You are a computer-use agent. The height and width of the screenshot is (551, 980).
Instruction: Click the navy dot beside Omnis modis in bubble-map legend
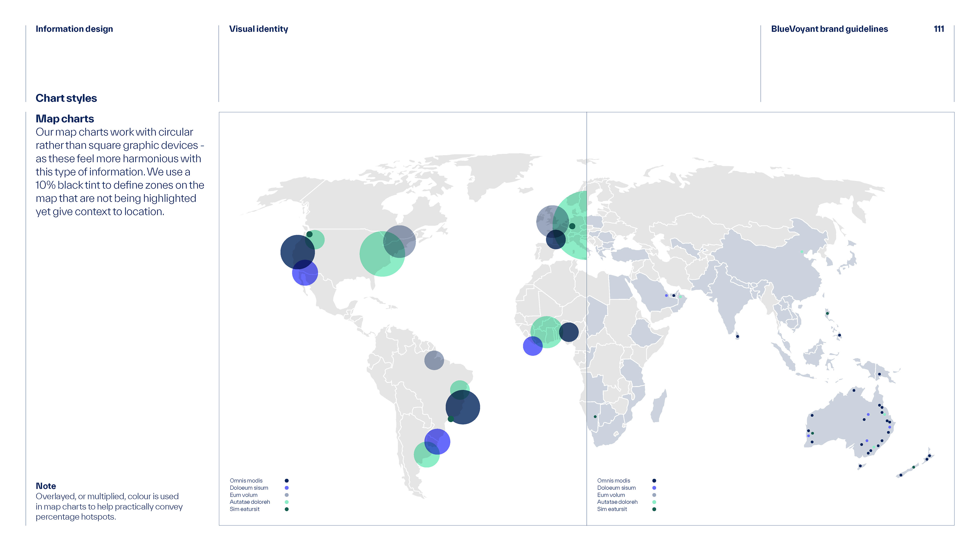[x=286, y=481]
